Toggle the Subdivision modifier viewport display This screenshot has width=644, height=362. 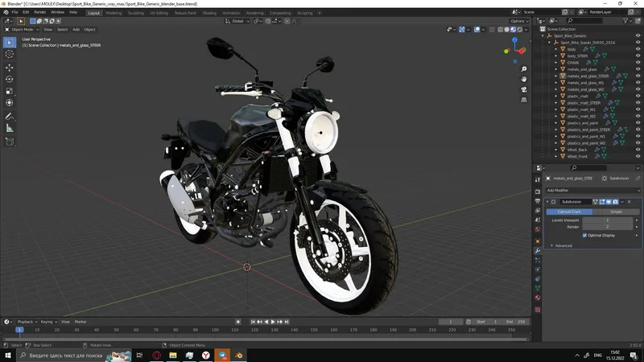click(609, 202)
